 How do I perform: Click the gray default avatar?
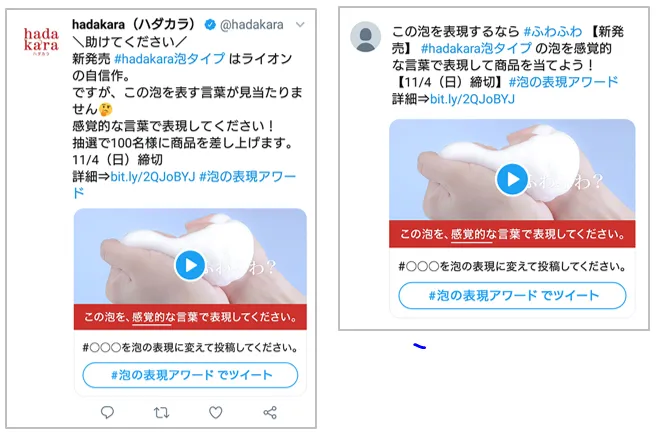coord(365,37)
